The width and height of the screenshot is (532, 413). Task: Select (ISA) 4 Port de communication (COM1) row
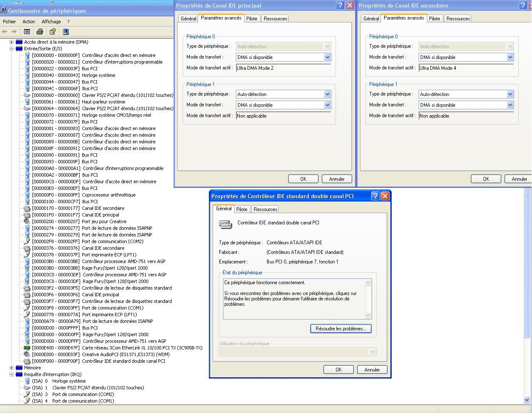pyautogui.click(x=73, y=401)
